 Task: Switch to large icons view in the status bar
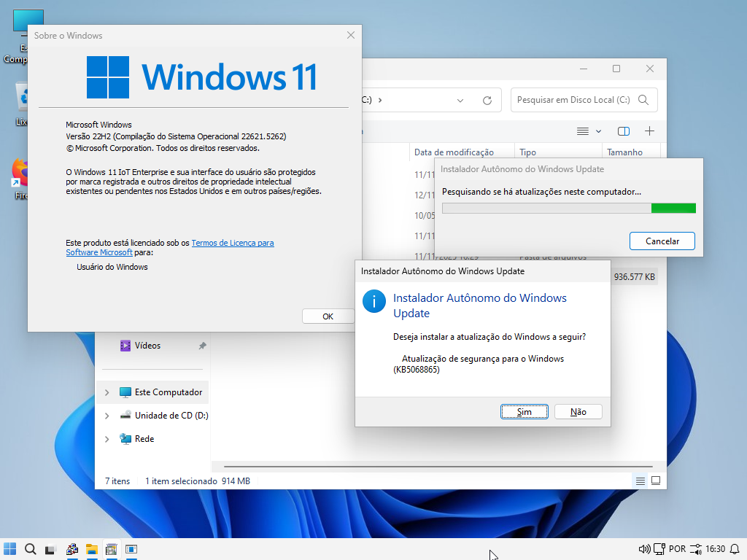(x=656, y=481)
